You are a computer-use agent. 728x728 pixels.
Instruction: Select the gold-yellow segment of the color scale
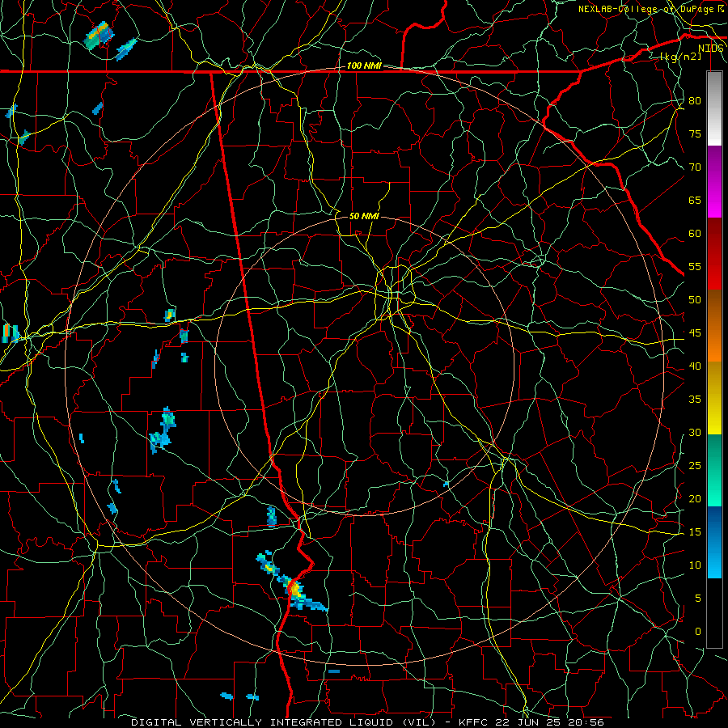[x=714, y=398]
